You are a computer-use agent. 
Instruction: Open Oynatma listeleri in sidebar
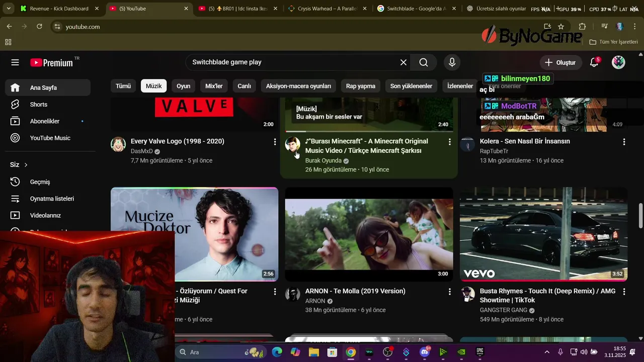coord(48,199)
